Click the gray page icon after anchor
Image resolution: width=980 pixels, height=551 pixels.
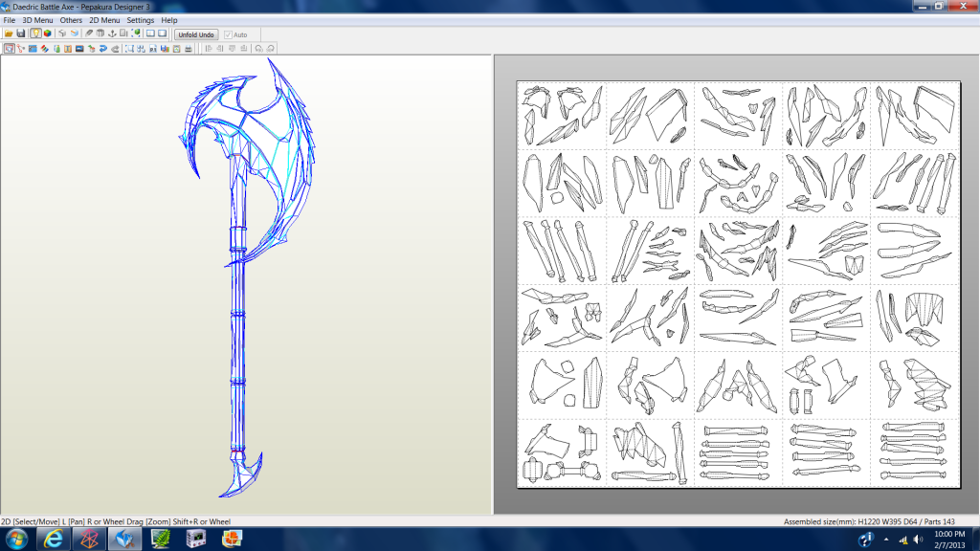pyautogui.click(x=123, y=33)
